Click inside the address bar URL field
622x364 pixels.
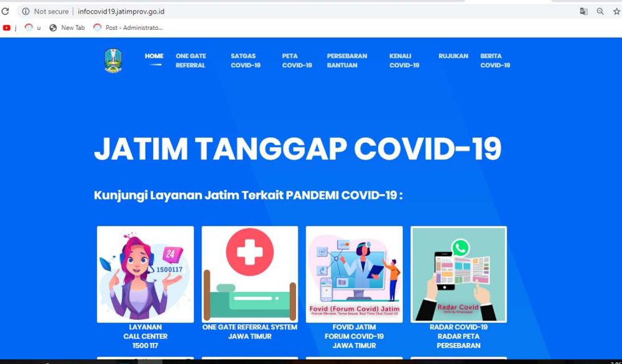click(118, 11)
